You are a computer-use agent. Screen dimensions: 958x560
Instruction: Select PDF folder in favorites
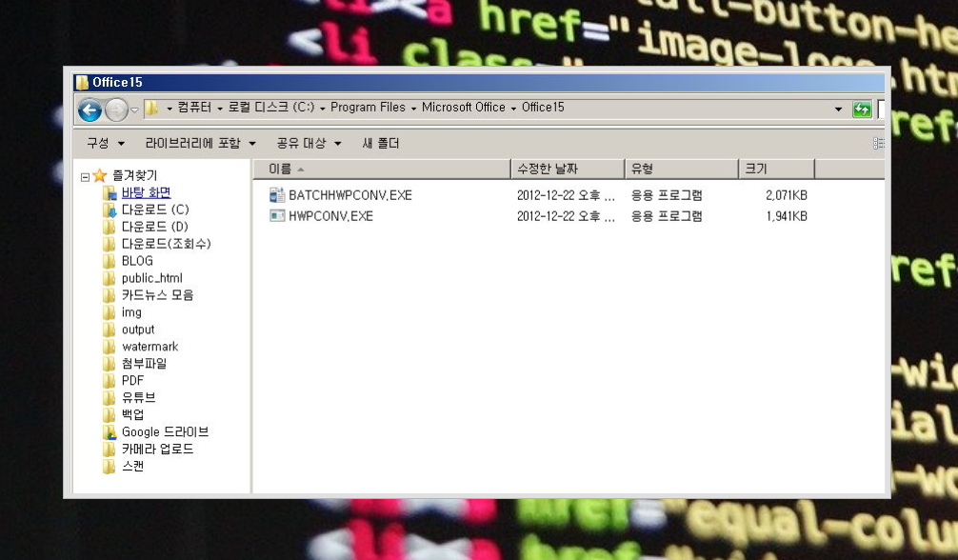[x=132, y=380]
